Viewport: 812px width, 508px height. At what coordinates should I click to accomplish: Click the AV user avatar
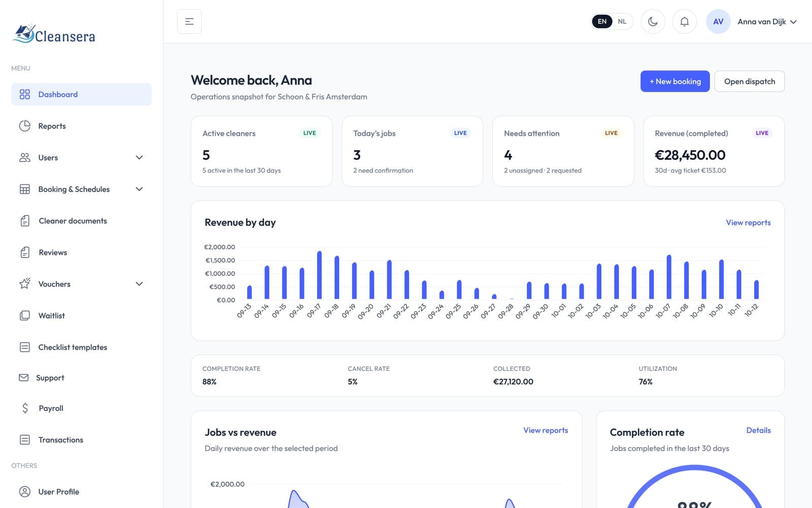click(x=718, y=21)
